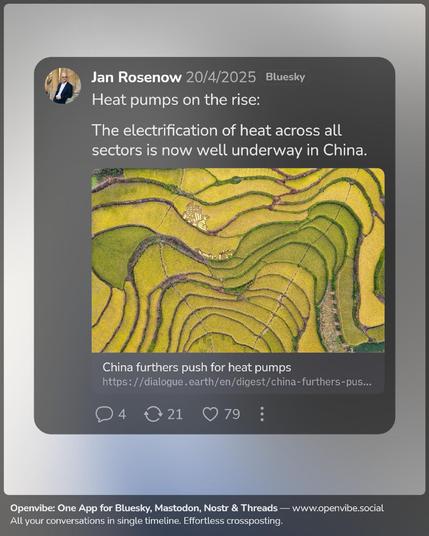Click the Bluesky source label

(285, 77)
